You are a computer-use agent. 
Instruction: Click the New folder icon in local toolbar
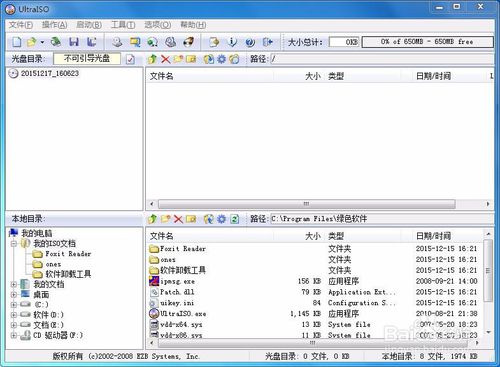166,219
